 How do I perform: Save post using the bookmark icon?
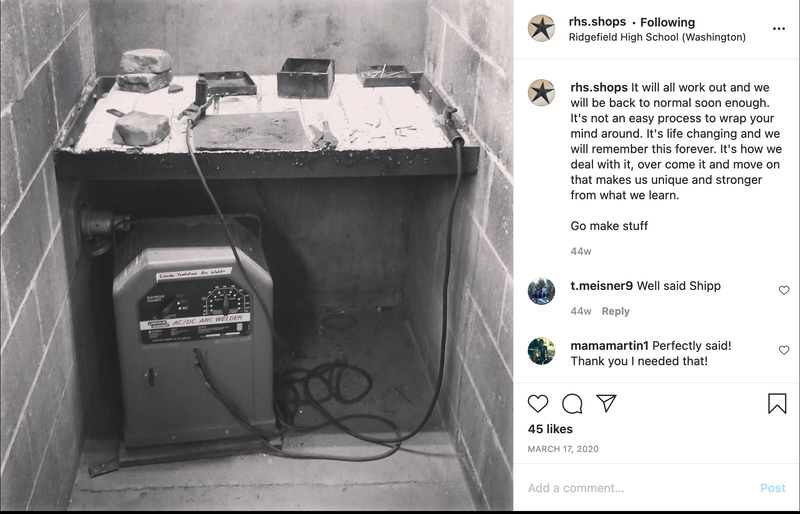tap(777, 403)
